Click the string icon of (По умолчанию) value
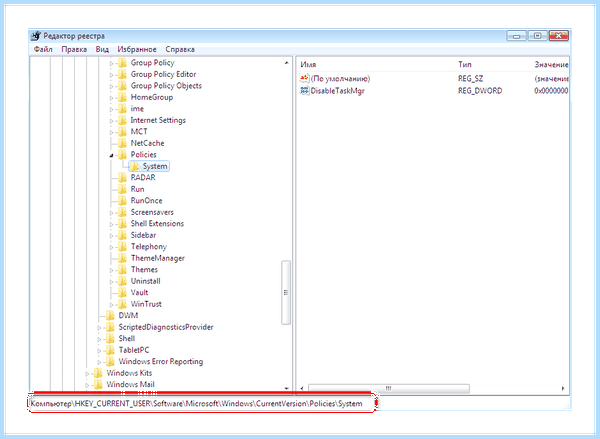 point(304,78)
